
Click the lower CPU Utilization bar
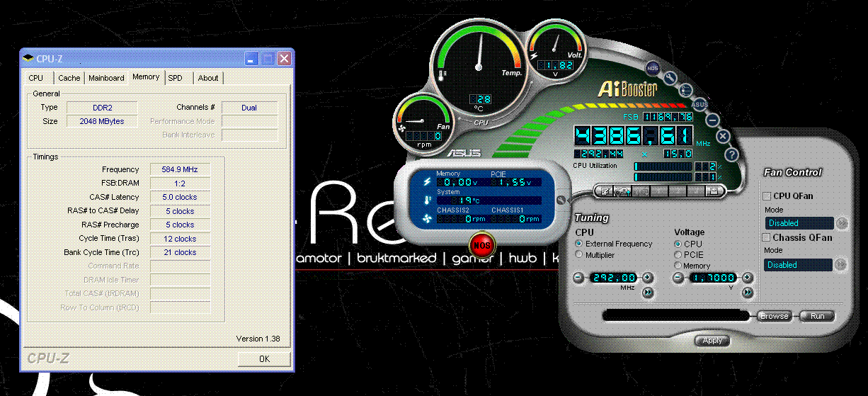click(664, 176)
